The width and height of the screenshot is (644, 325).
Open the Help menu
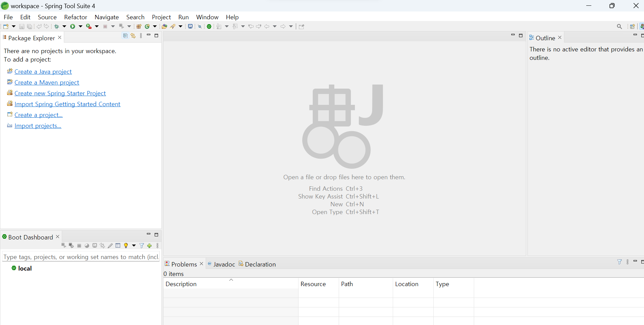click(x=232, y=17)
